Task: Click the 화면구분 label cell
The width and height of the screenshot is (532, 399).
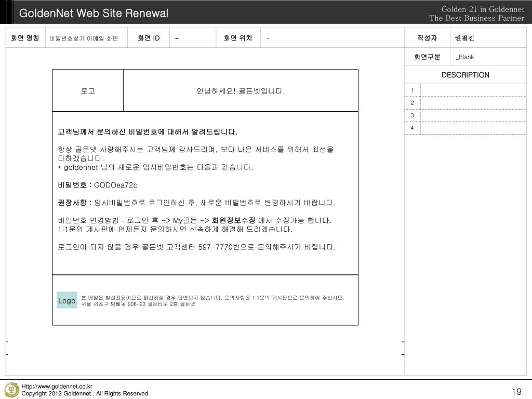Action: click(427, 57)
